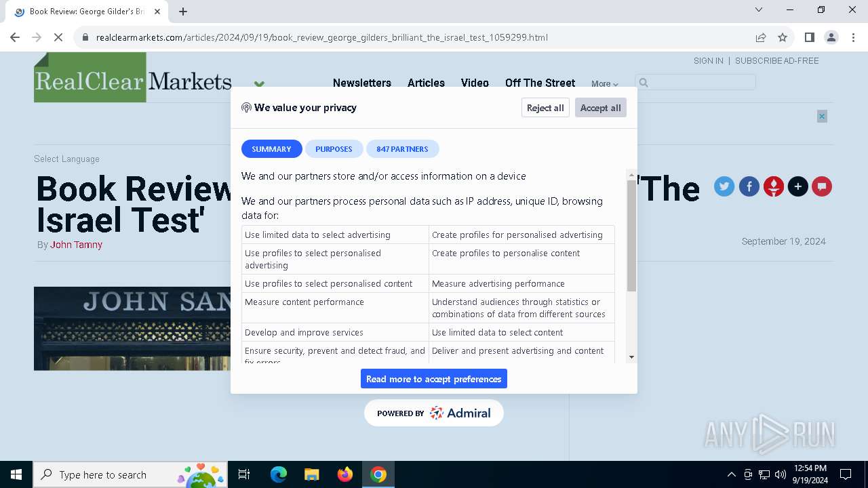Click the John Sandoe article image

(132, 328)
